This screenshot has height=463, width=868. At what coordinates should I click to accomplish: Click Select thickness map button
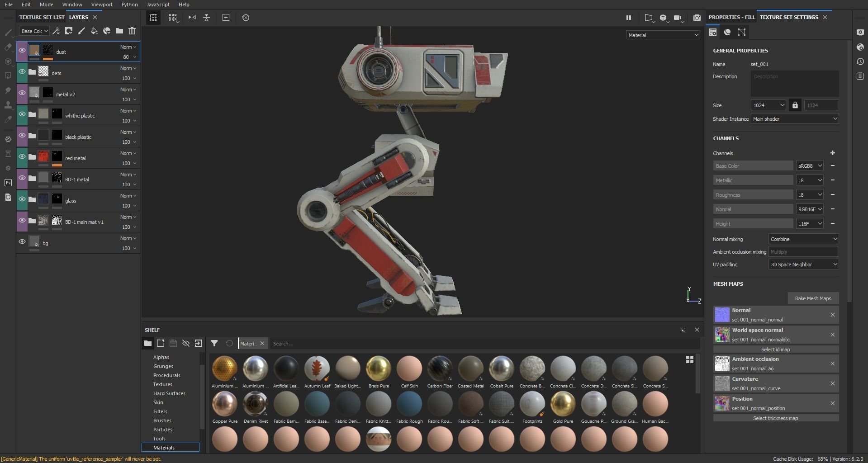[x=776, y=418]
